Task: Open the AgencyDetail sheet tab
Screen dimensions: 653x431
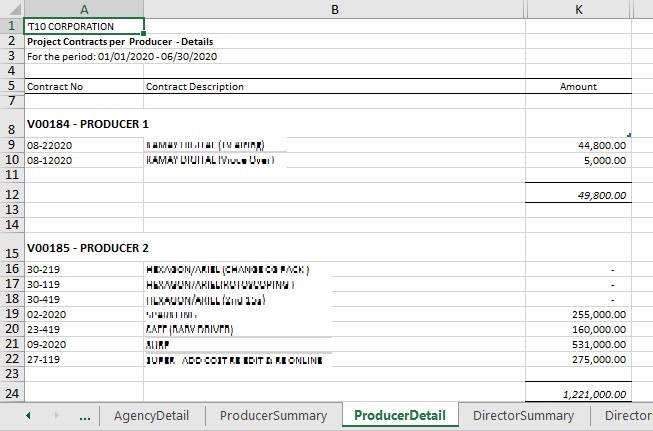Action: click(x=153, y=415)
